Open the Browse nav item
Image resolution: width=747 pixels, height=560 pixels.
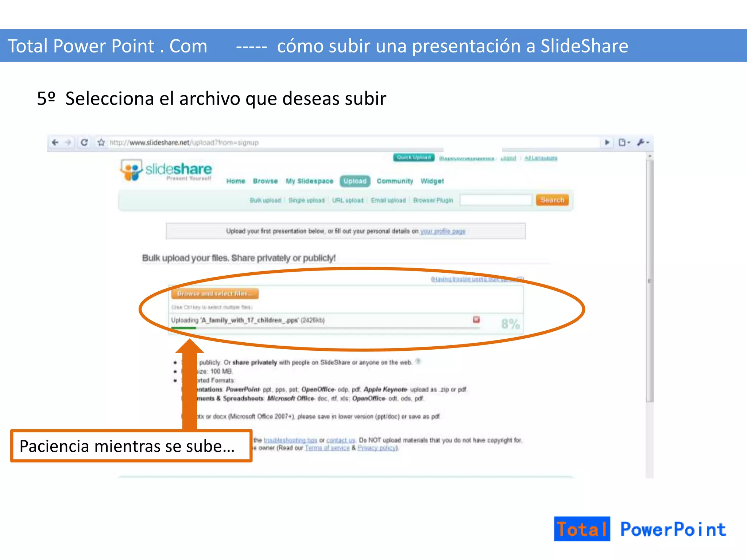point(265,181)
